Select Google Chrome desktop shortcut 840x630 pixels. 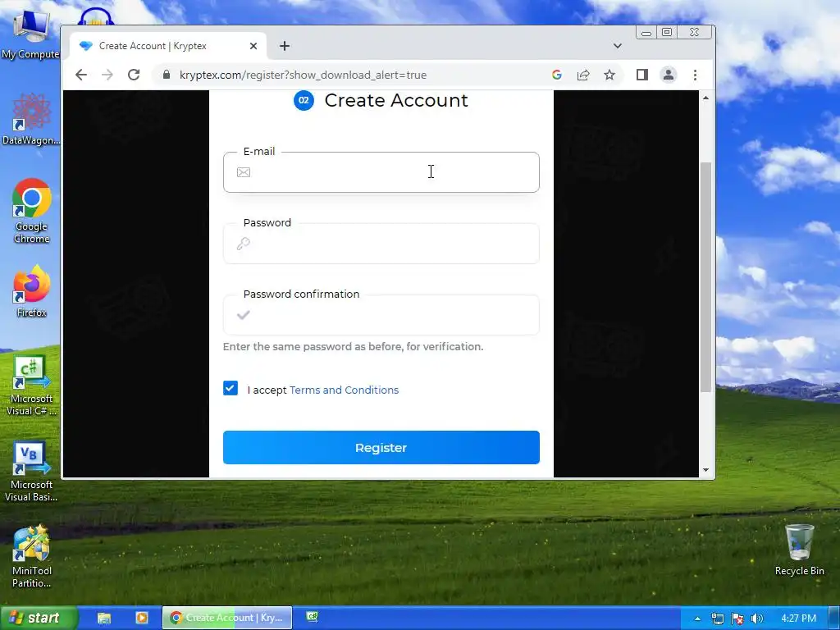[x=32, y=211]
